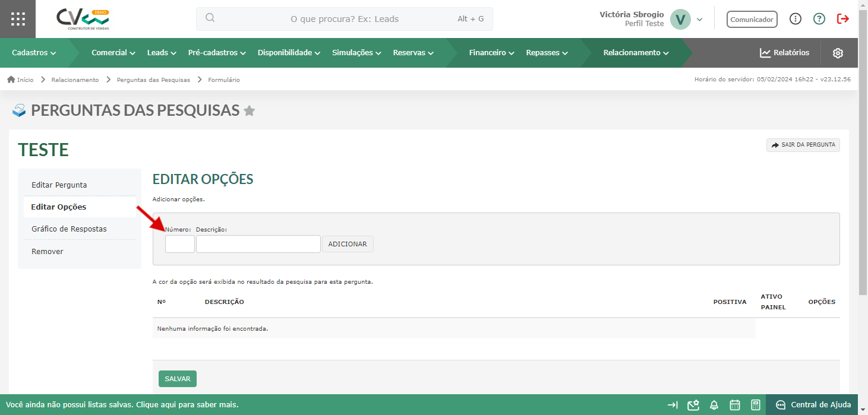Open the Comunicador button
The height and width of the screenshot is (415, 868).
752,19
